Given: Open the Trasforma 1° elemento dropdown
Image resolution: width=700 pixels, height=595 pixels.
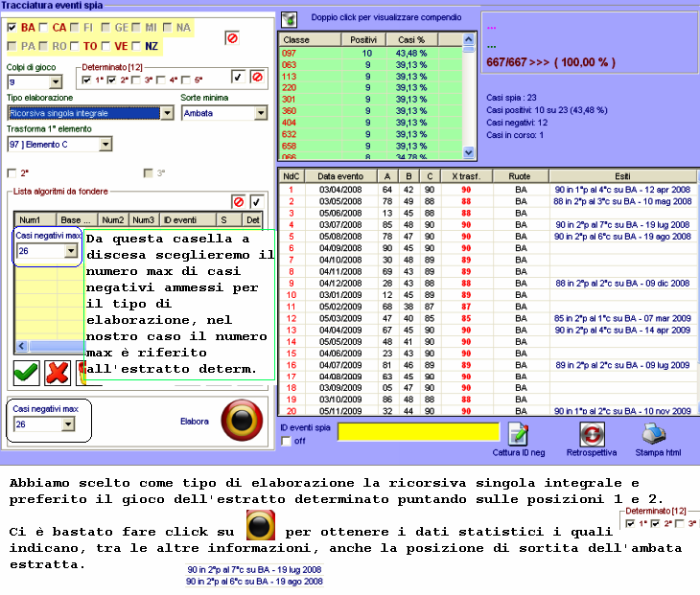Looking at the screenshot, I should tap(105, 144).
